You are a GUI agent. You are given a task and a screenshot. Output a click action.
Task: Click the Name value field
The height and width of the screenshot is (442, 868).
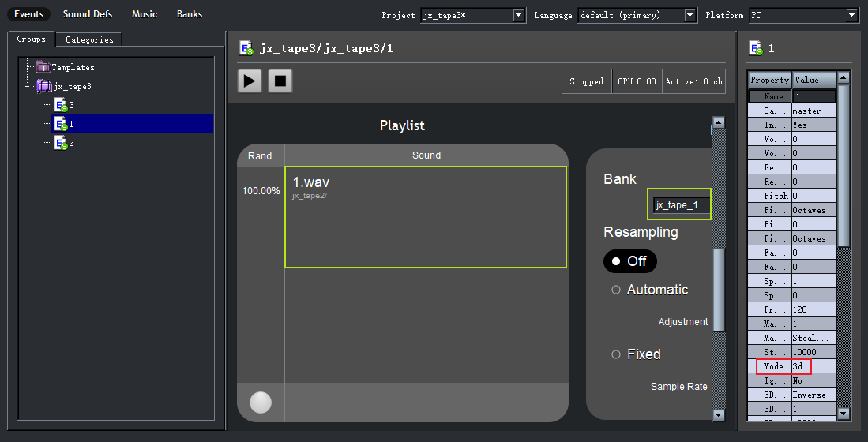[814, 96]
